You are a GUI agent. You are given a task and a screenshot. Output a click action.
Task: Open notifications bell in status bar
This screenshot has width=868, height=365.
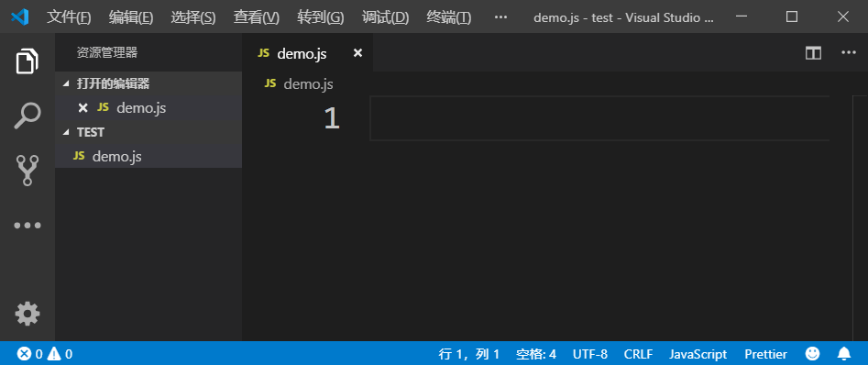click(x=843, y=353)
